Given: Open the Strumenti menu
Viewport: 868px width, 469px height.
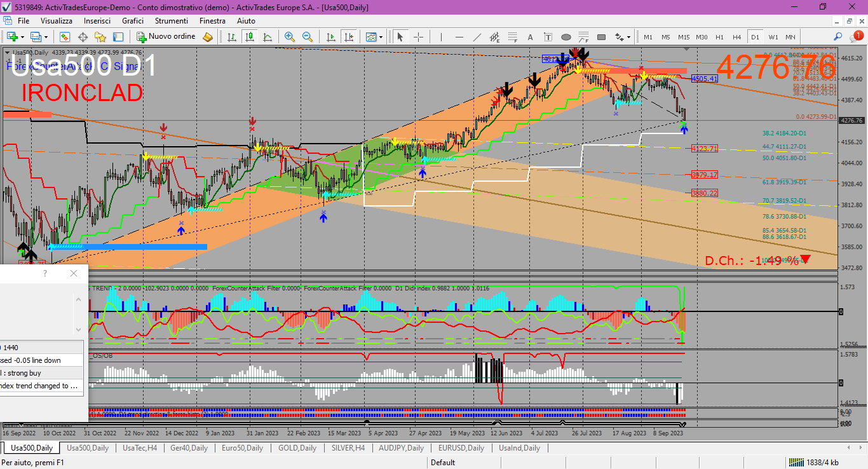Looking at the screenshot, I should pos(171,21).
